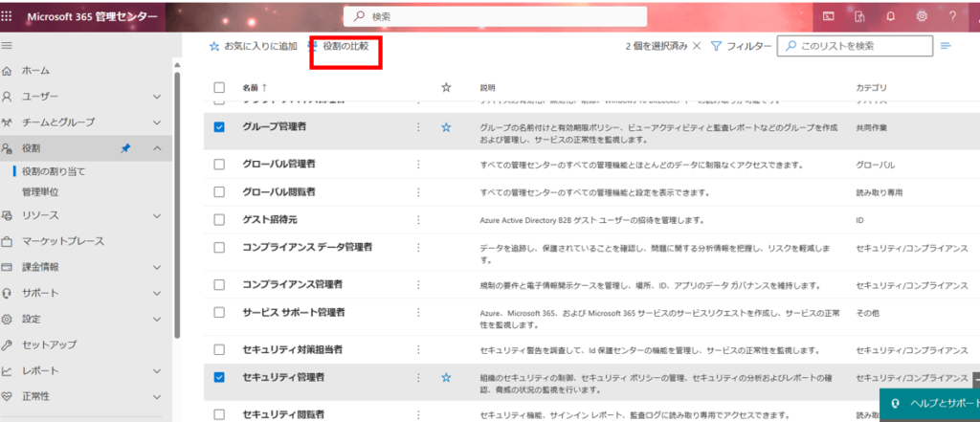Open more options for コンプライアンス データ管理者
Screen dimensions: 980x422
tap(418, 248)
